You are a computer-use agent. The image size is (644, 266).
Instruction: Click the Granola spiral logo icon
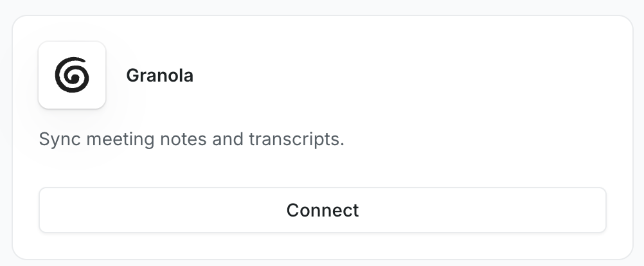click(72, 75)
